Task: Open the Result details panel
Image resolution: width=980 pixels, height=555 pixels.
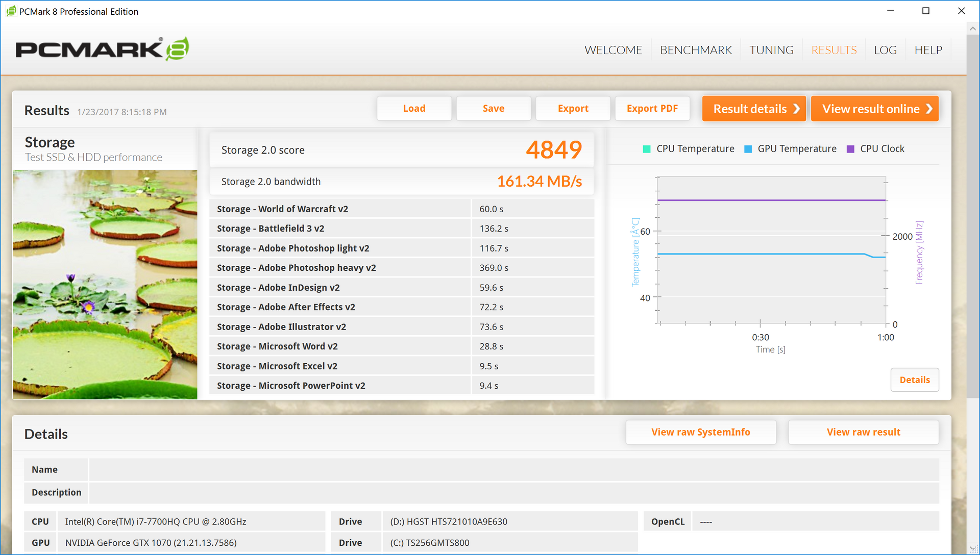Action: 754,109
